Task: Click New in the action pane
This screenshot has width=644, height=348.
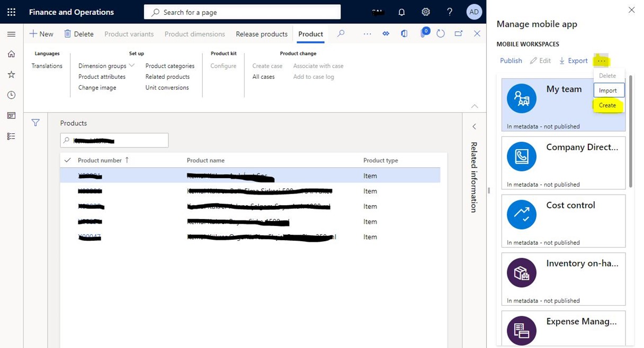Action: coord(41,34)
